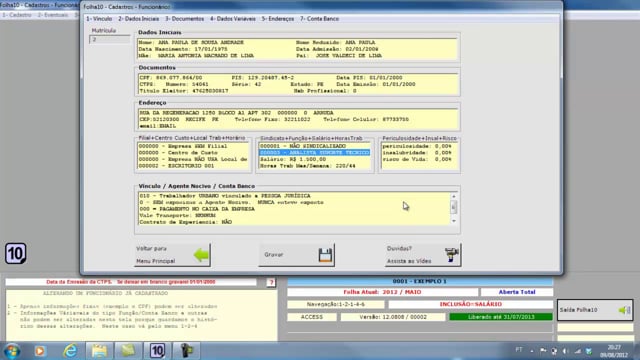Click the Salário R$ 1.500,00 line
Viewport: 640px width, 360px height.
click(293, 159)
